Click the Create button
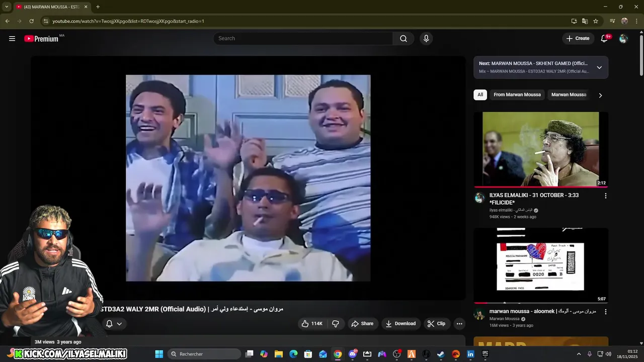This screenshot has height=362, width=644. click(x=578, y=38)
